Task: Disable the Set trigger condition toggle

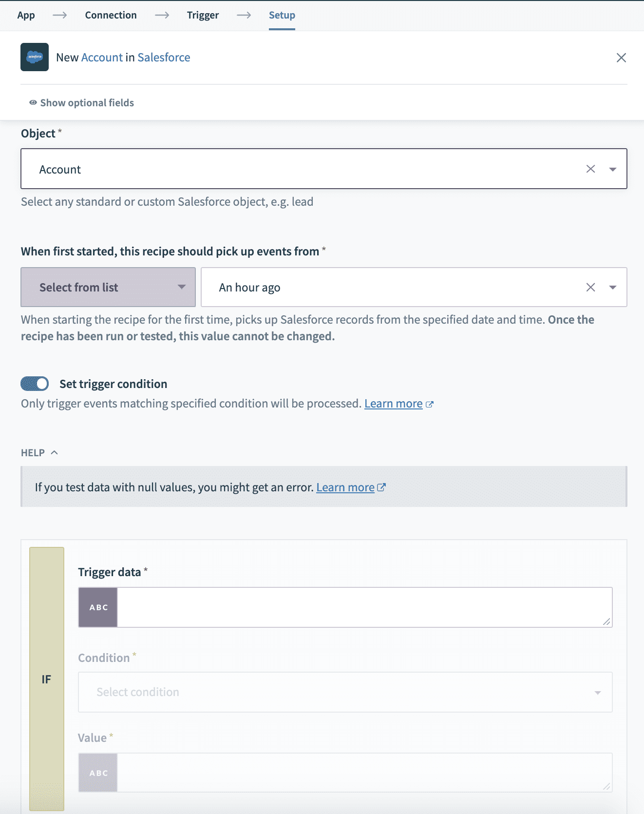Action: 34,384
